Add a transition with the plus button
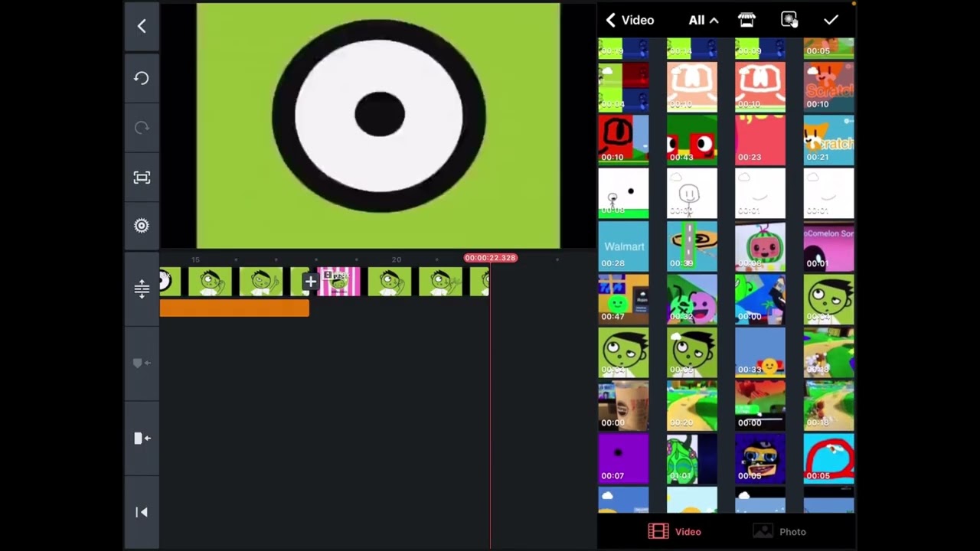 click(310, 282)
